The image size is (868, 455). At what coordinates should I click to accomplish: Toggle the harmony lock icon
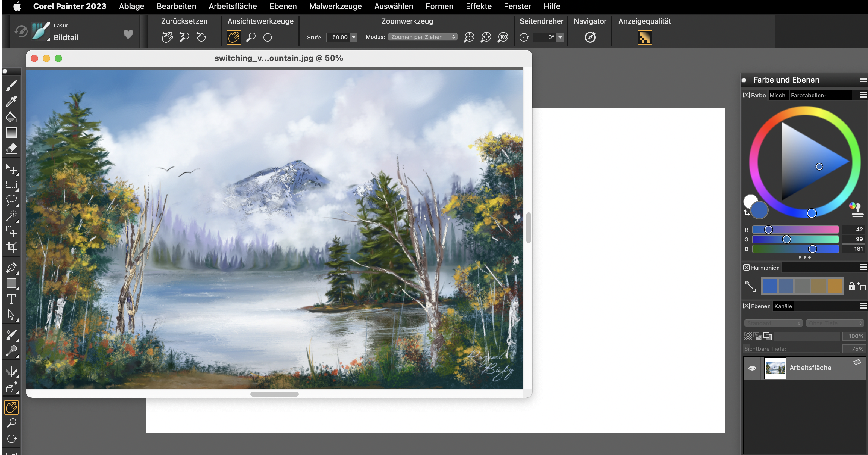851,286
